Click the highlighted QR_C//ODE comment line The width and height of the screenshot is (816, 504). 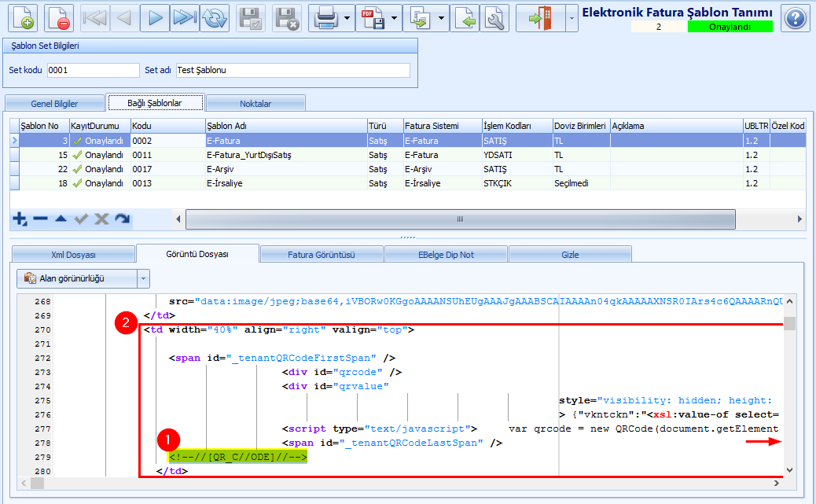pyautogui.click(x=238, y=457)
